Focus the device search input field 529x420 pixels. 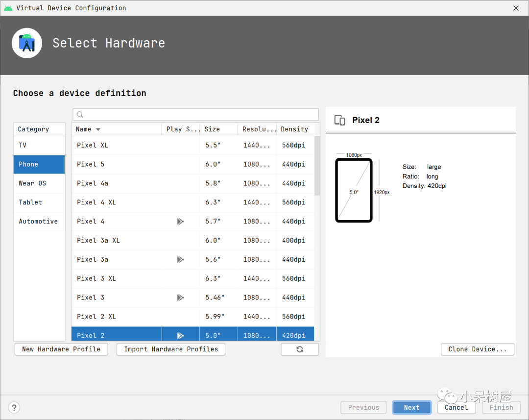[195, 115]
